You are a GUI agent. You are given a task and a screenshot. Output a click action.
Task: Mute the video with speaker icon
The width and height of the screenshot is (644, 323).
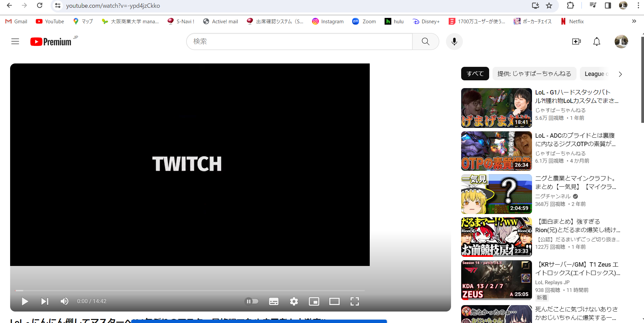pyautogui.click(x=64, y=301)
